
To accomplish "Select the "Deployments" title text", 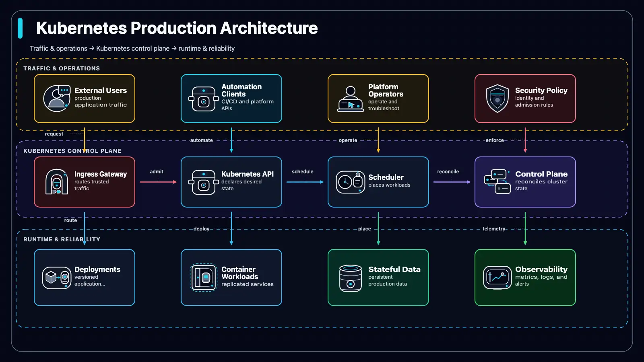I will coord(97,269).
